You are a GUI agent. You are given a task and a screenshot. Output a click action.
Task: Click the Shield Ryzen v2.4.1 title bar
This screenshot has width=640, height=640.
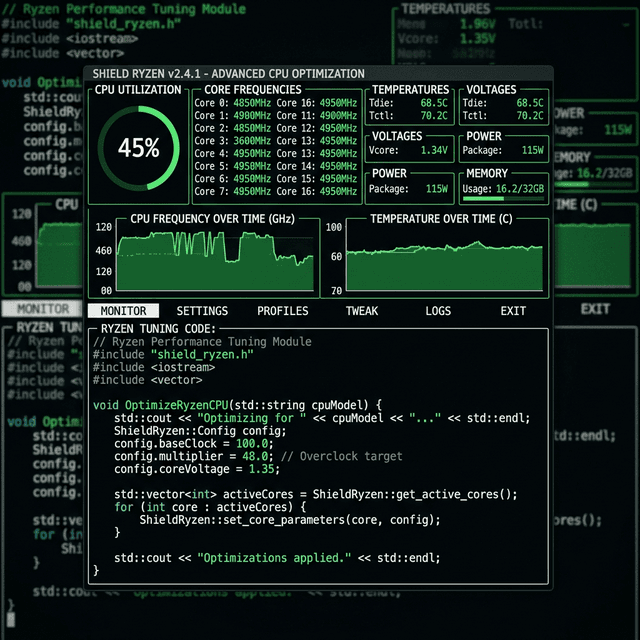318,74
